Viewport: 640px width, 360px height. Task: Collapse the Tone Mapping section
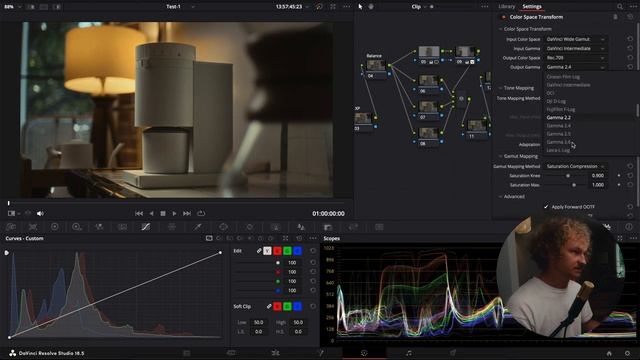click(x=501, y=88)
